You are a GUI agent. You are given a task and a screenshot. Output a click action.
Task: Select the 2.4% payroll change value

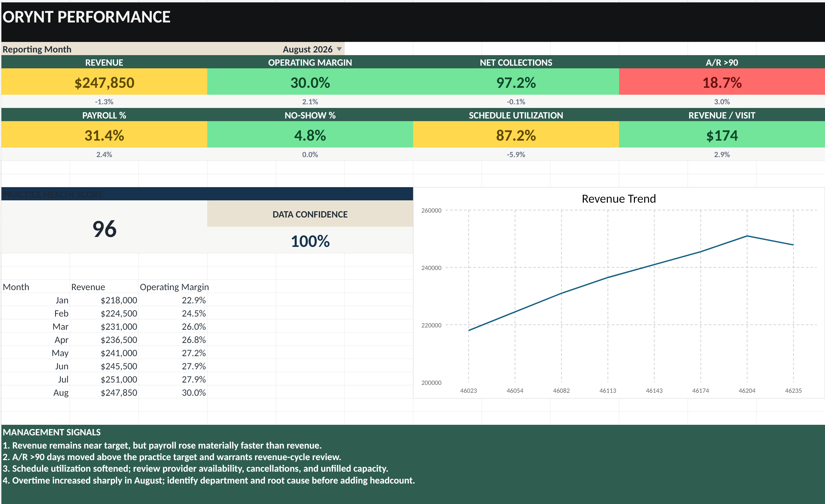104,154
